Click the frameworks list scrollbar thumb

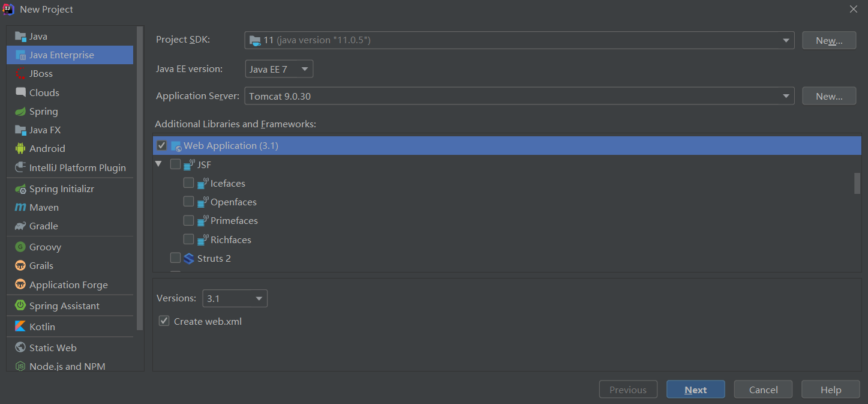click(x=858, y=183)
